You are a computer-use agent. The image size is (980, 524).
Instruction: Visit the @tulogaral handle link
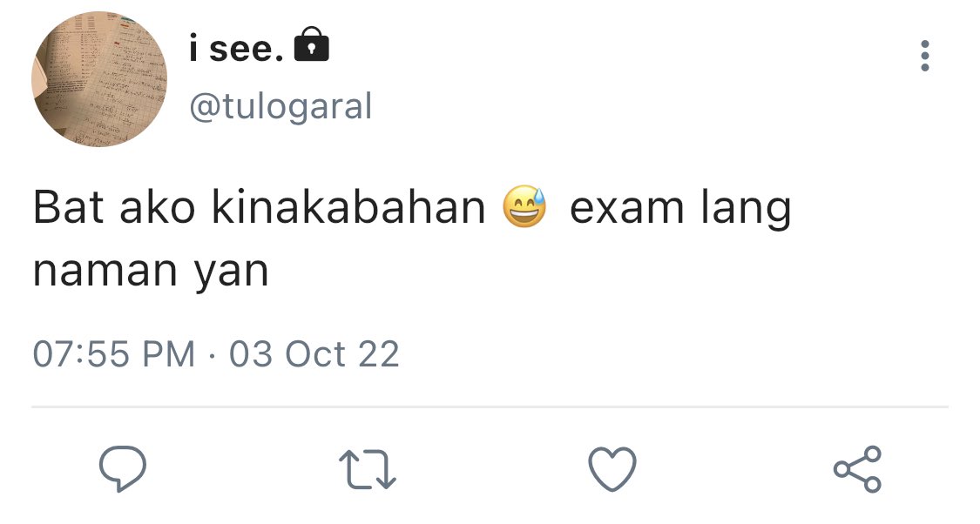(x=280, y=107)
